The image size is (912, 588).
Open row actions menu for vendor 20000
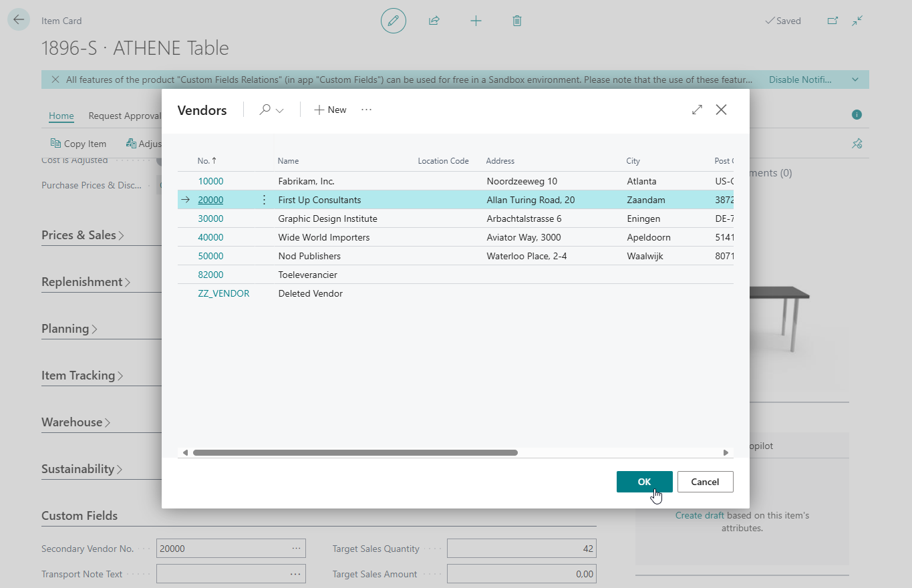coord(264,200)
